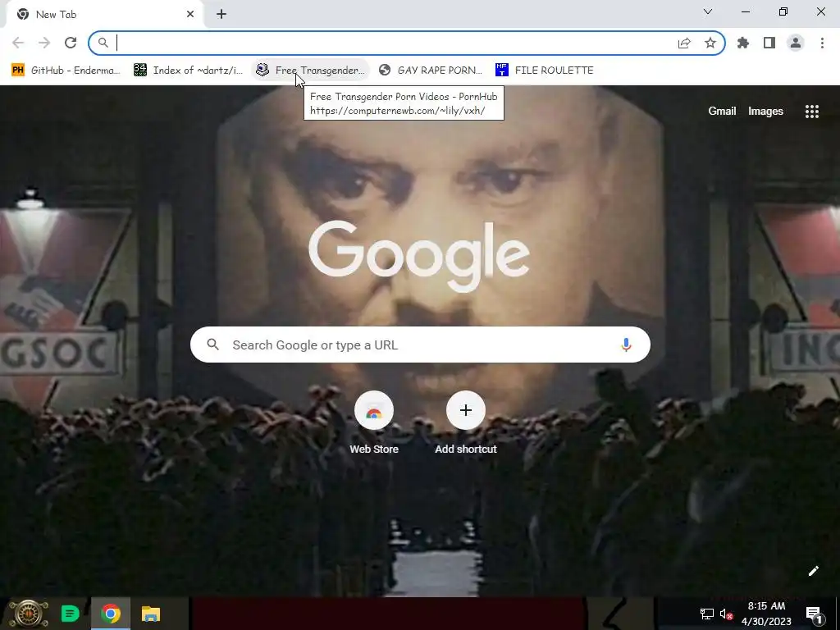Select the New Tab browser tab
The width and height of the screenshot is (840, 630).
click(x=104, y=15)
